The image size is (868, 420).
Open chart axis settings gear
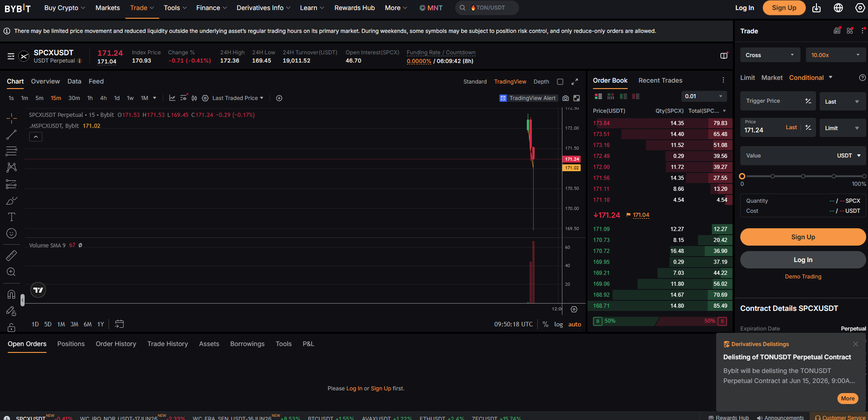(574, 310)
